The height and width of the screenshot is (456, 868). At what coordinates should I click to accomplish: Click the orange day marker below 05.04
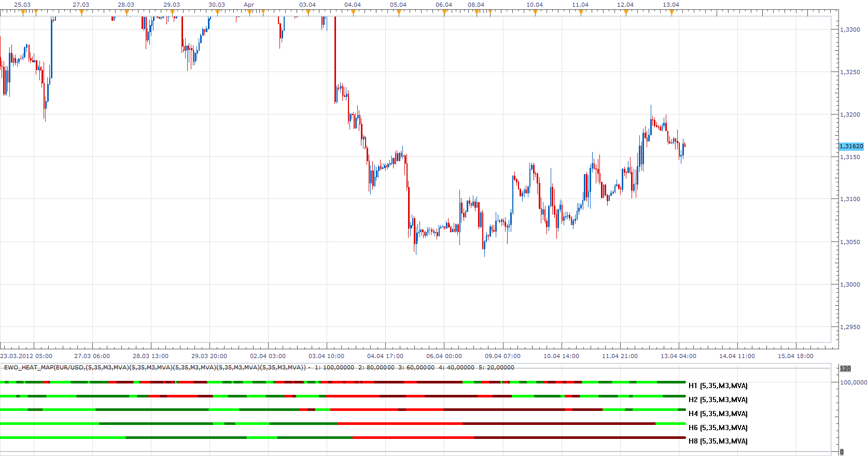[399, 13]
